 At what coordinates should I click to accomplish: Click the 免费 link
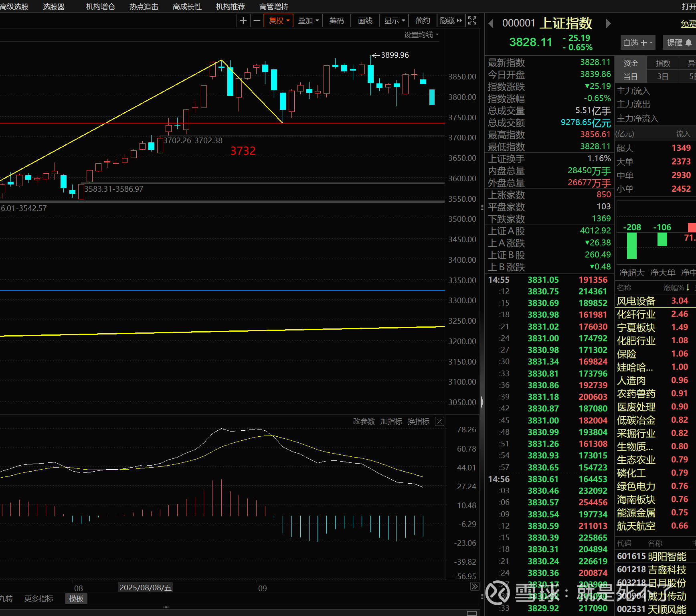688,24
